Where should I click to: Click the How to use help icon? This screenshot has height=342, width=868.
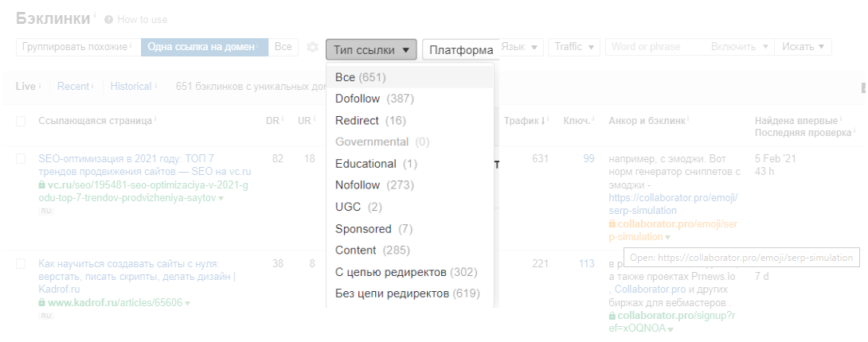(x=109, y=19)
